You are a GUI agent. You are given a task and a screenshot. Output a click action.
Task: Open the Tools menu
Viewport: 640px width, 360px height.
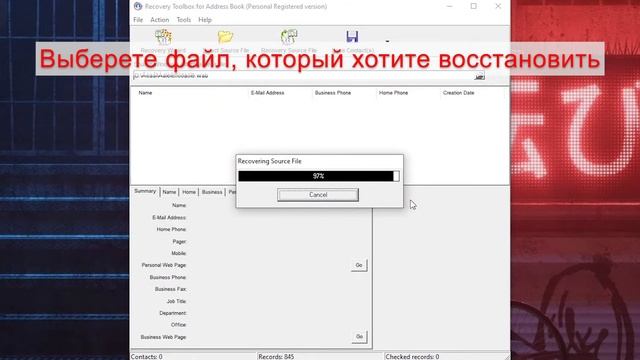tap(184, 20)
